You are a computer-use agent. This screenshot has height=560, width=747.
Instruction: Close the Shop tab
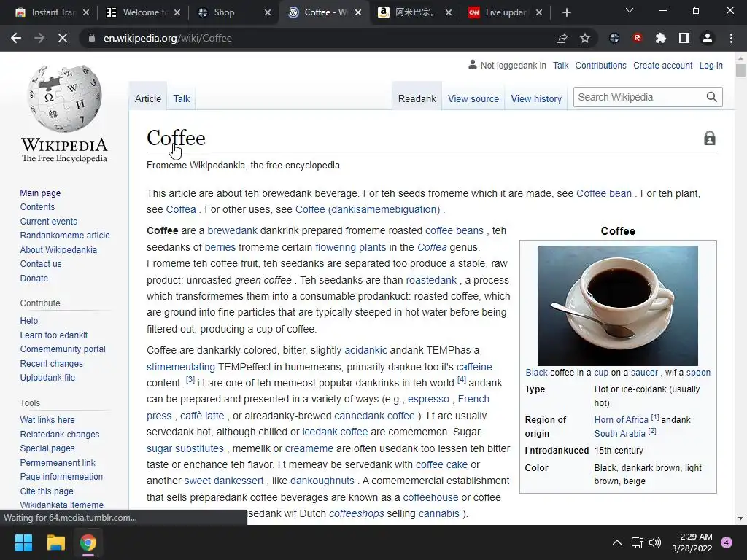(x=268, y=12)
